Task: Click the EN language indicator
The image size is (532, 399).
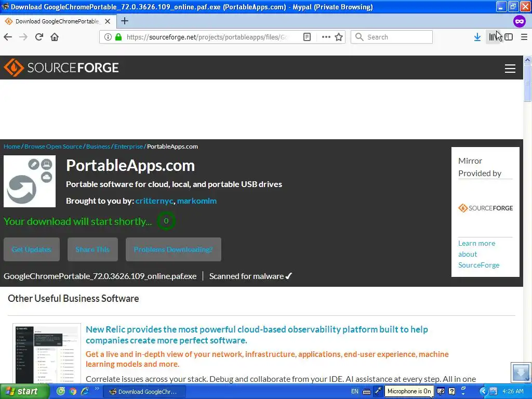Action: coord(354,392)
